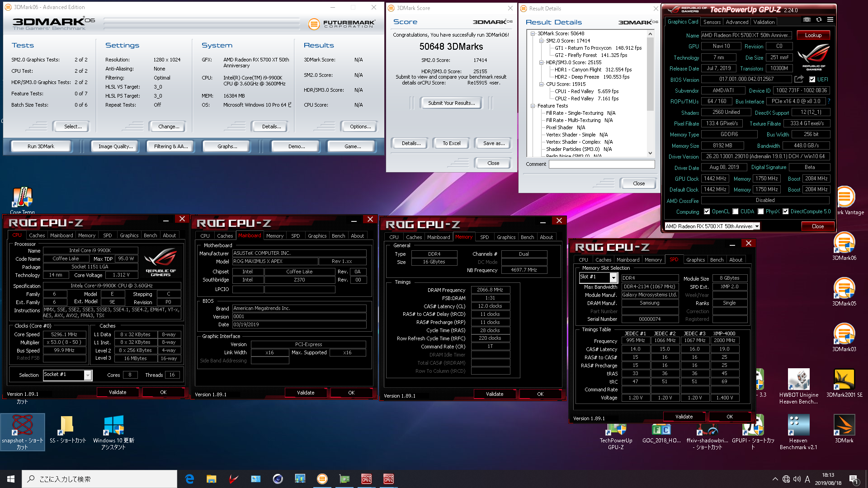
Task: Open the Core Temp desktop icon
Action: [x=22, y=201]
